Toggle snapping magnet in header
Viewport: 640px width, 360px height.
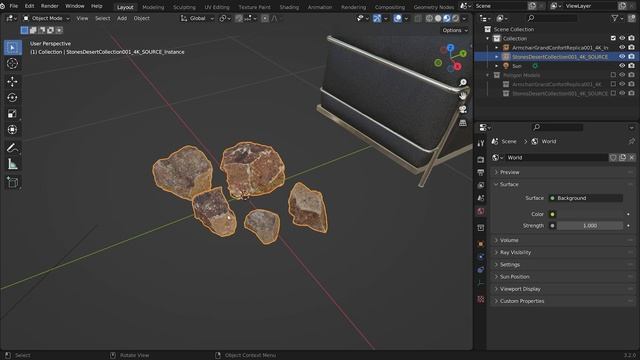[x=239, y=18]
